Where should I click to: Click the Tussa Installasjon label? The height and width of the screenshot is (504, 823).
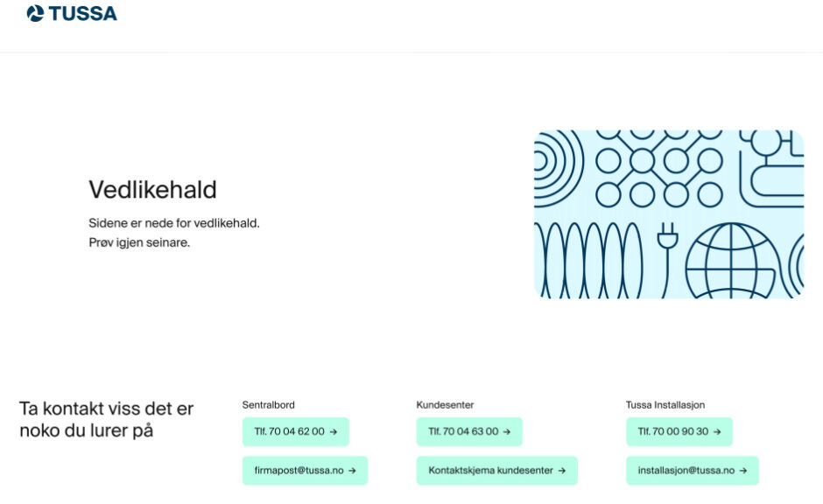click(x=665, y=405)
